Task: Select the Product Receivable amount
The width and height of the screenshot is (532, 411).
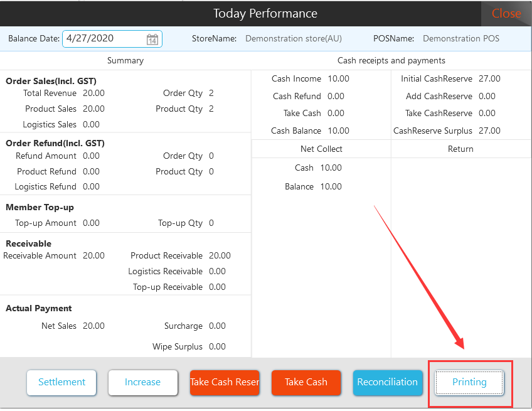Action: [x=220, y=256]
